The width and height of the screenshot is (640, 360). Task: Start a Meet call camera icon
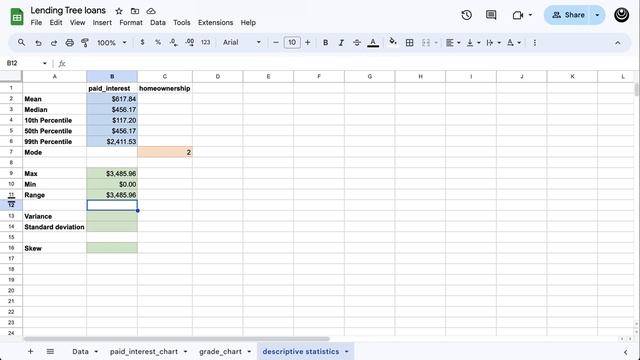coord(518,15)
